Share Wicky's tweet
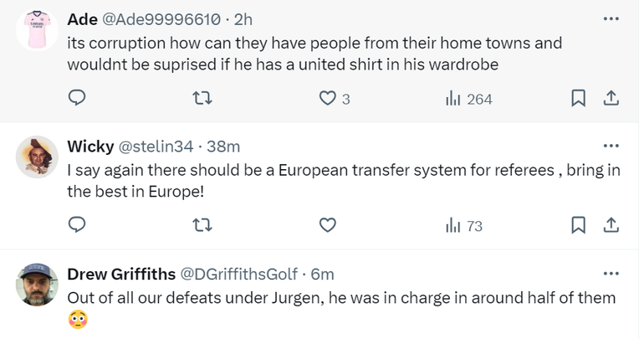Screen dimensions: 644x339 611,225
